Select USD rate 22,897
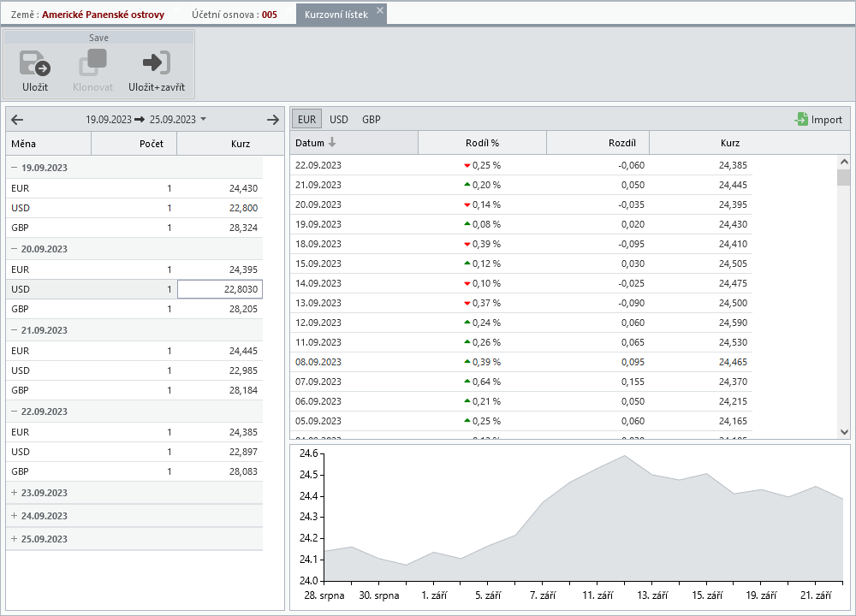Screen dimensions: 856x616 click(243, 452)
